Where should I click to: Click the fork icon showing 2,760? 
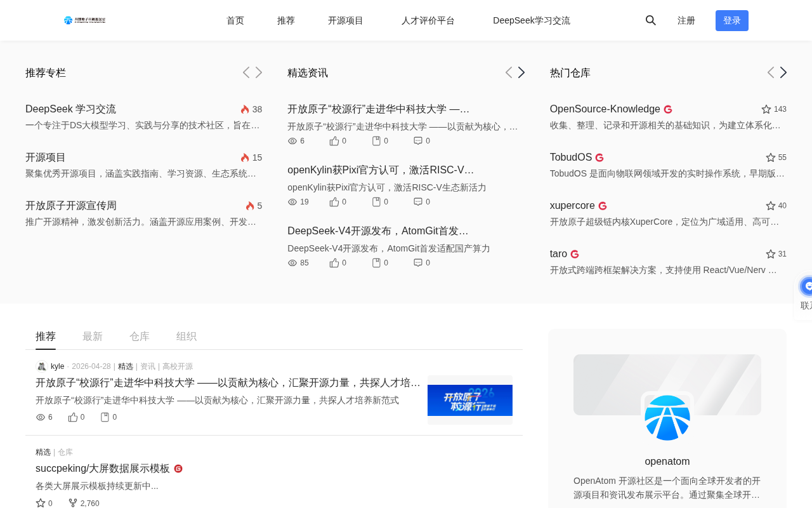(x=73, y=503)
